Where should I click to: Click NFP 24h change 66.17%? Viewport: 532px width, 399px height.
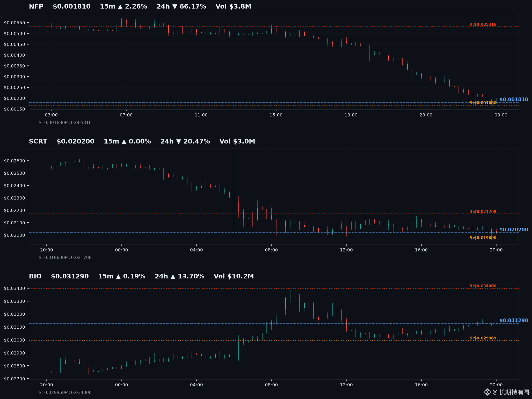[x=181, y=6]
